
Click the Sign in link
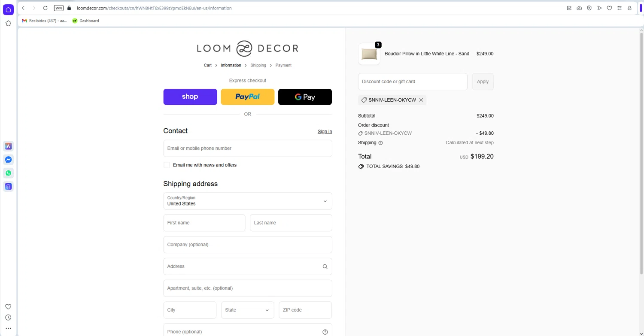pyautogui.click(x=325, y=131)
